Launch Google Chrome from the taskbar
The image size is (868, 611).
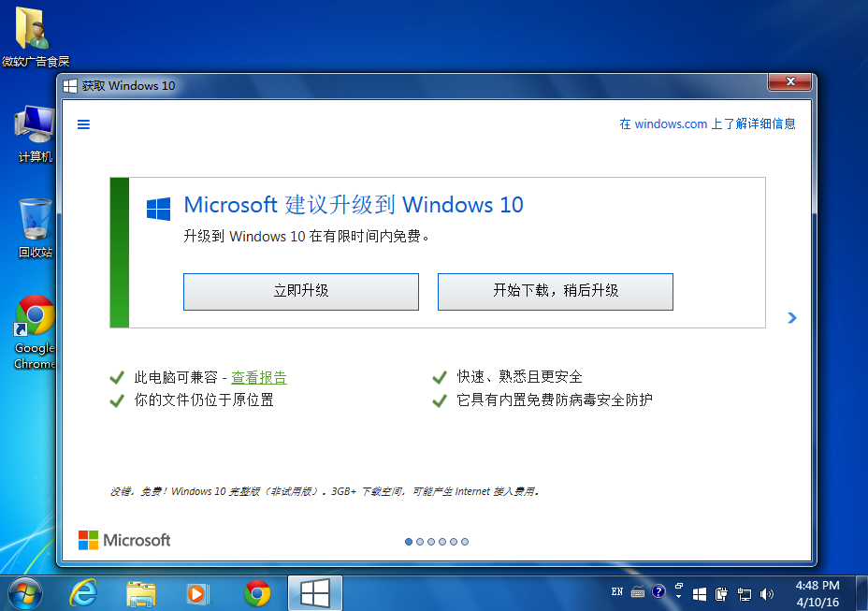[257, 594]
